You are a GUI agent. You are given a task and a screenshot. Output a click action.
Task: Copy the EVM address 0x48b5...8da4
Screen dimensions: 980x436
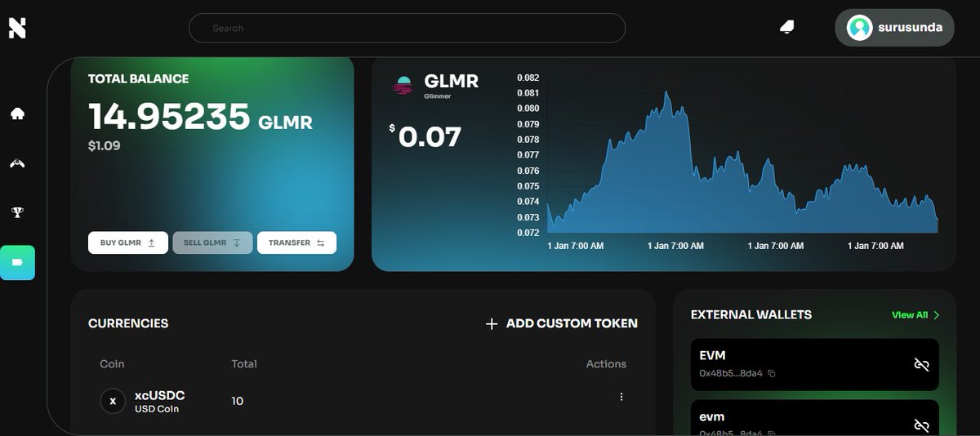771,373
